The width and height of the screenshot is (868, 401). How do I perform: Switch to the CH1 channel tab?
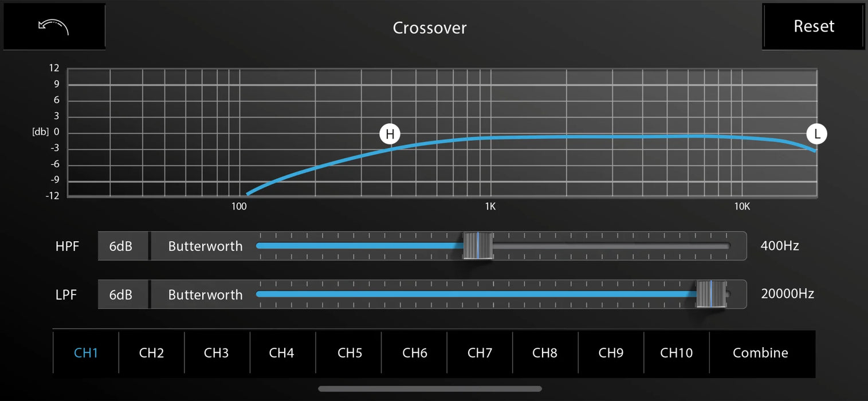[86, 353]
